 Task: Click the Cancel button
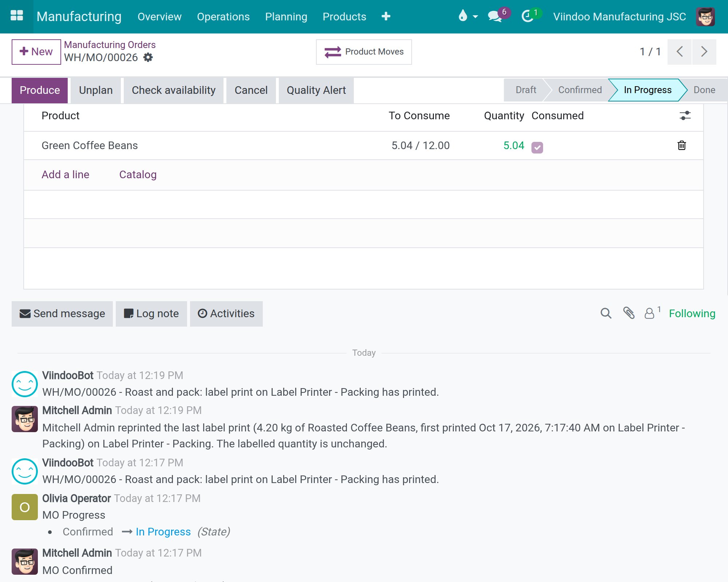point(251,90)
